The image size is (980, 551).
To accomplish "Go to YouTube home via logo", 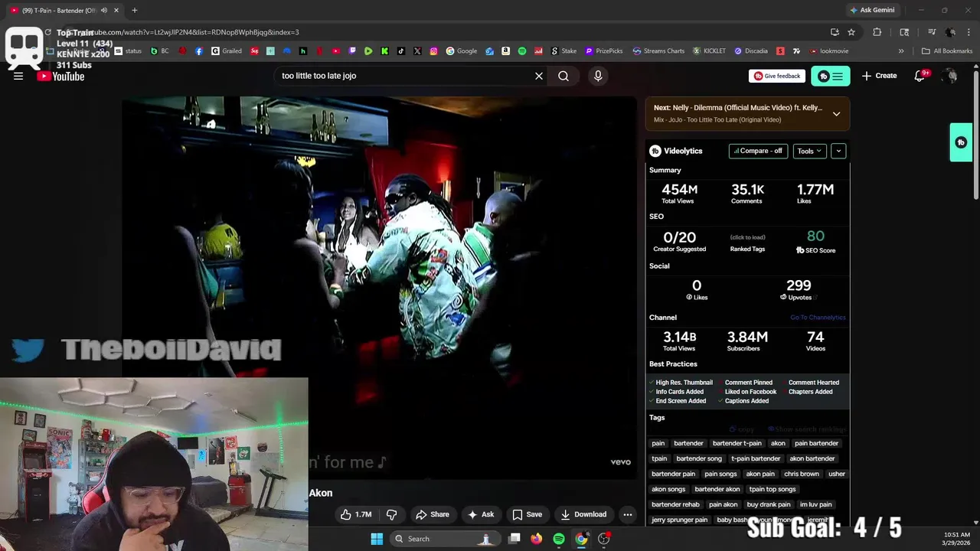I will 60,76.
